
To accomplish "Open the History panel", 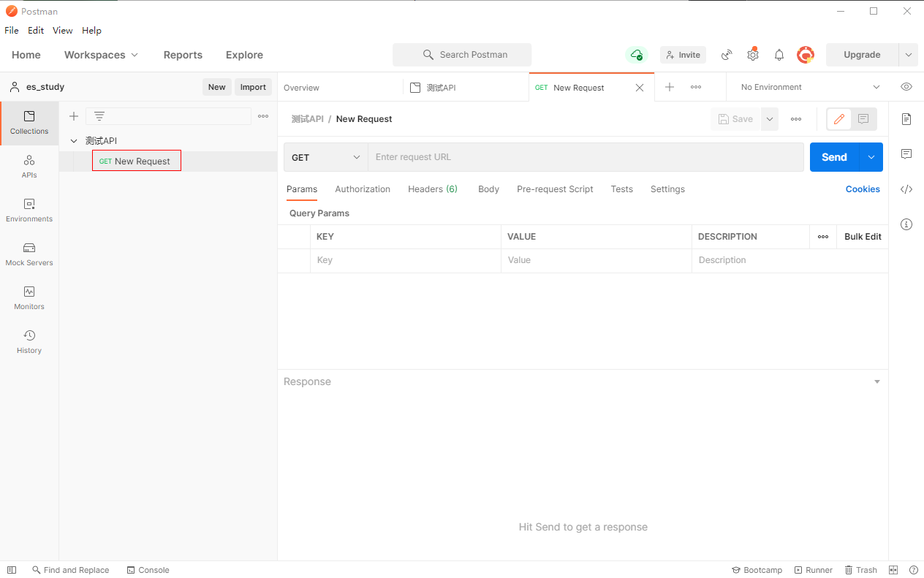I will (x=29, y=342).
